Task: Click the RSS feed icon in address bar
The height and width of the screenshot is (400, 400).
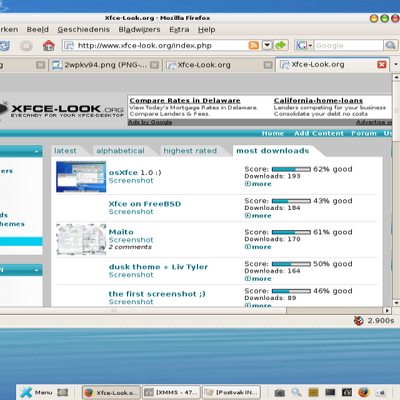Action: [x=254, y=45]
